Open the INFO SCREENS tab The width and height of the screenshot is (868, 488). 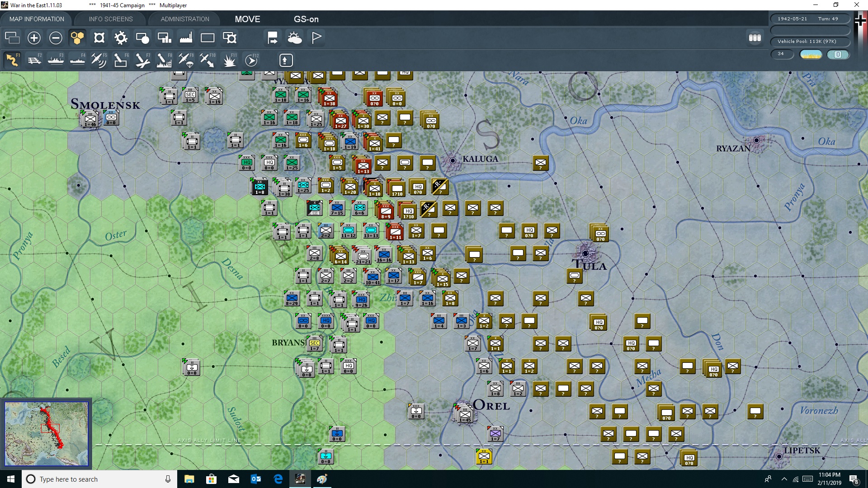click(x=111, y=19)
